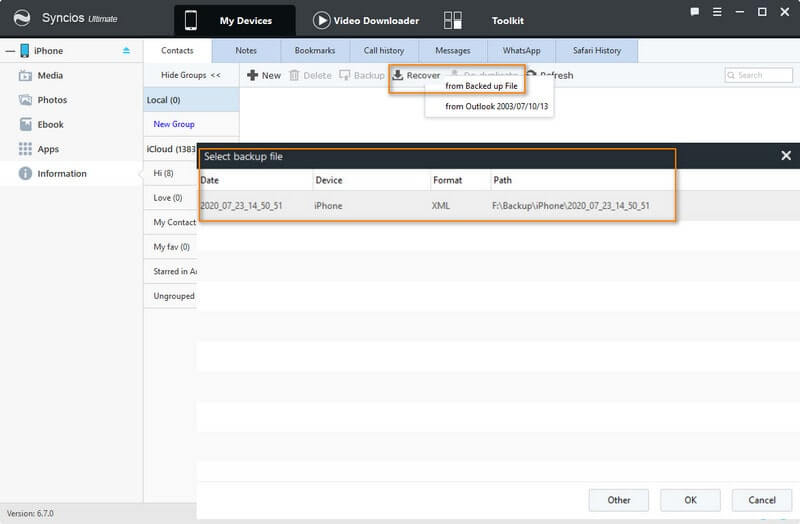Open the Recover dropdown button
The width and height of the screenshot is (800, 524).
click(x=416, y=76)
